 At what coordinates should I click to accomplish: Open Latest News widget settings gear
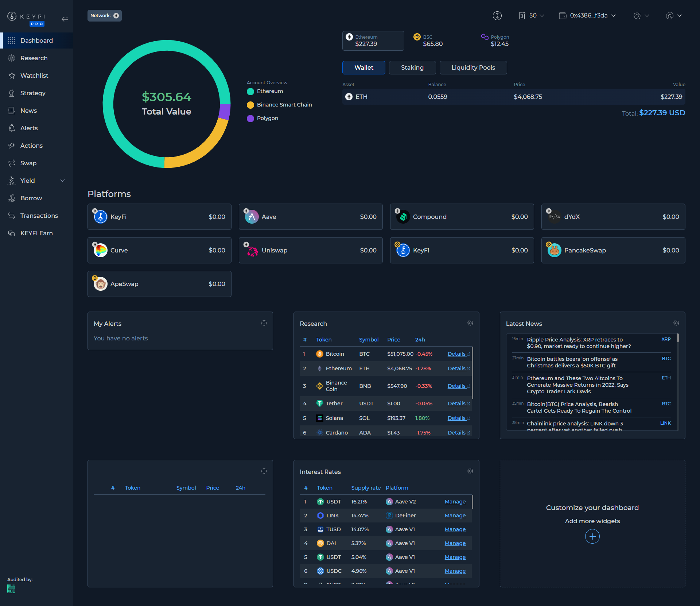(676, 323)
